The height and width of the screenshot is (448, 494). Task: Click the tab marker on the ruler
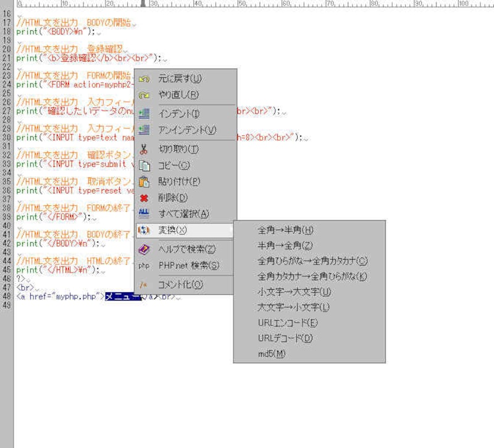click(x=143, y=4)
